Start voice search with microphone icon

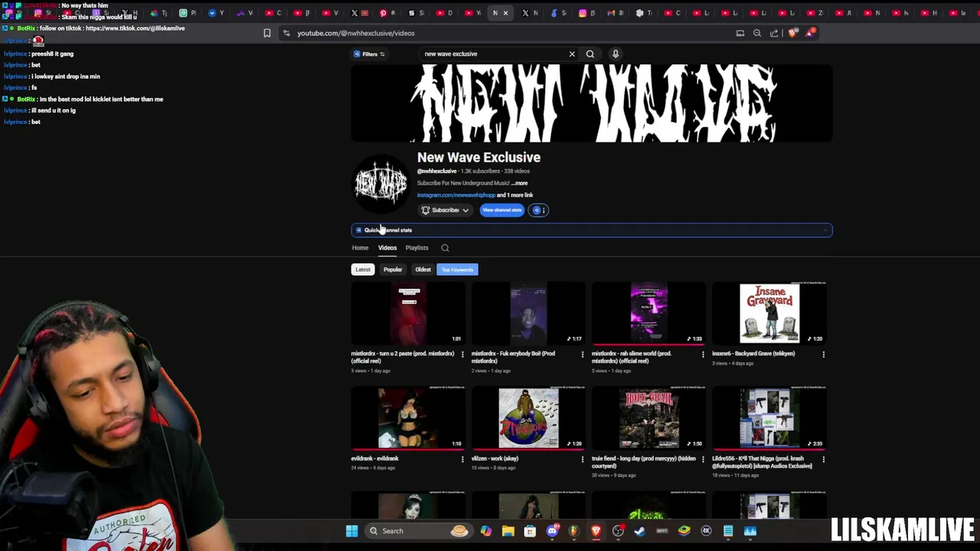tap(616, 54)
